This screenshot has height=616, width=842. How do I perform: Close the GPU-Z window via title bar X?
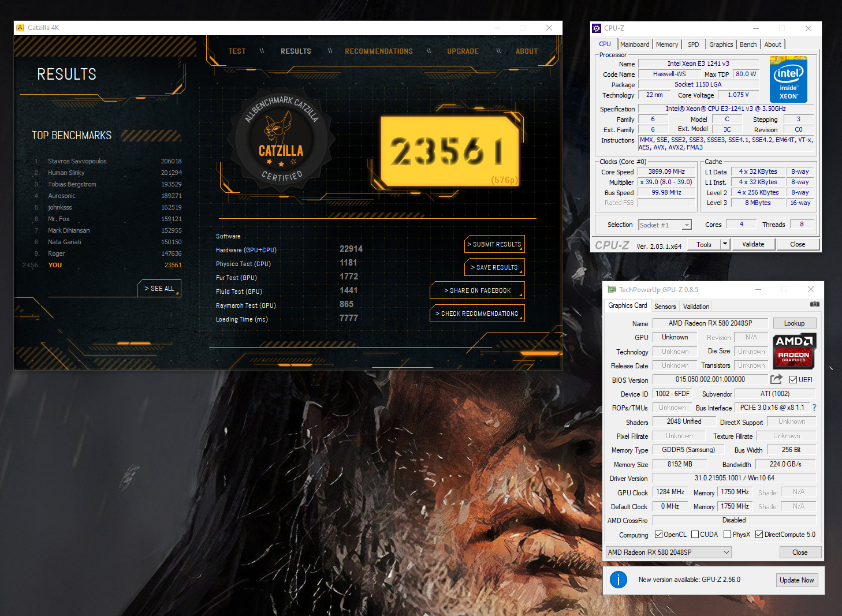click(811, 289)
